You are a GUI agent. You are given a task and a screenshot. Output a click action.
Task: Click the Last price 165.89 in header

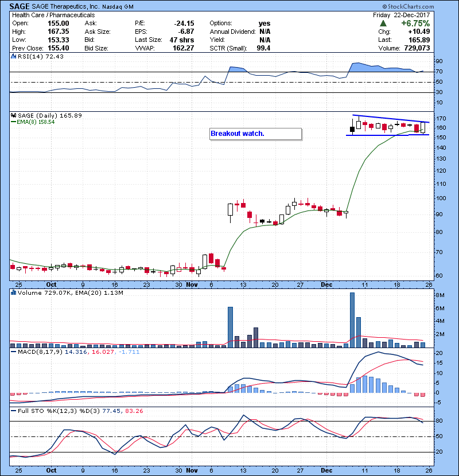coord(419,40)
